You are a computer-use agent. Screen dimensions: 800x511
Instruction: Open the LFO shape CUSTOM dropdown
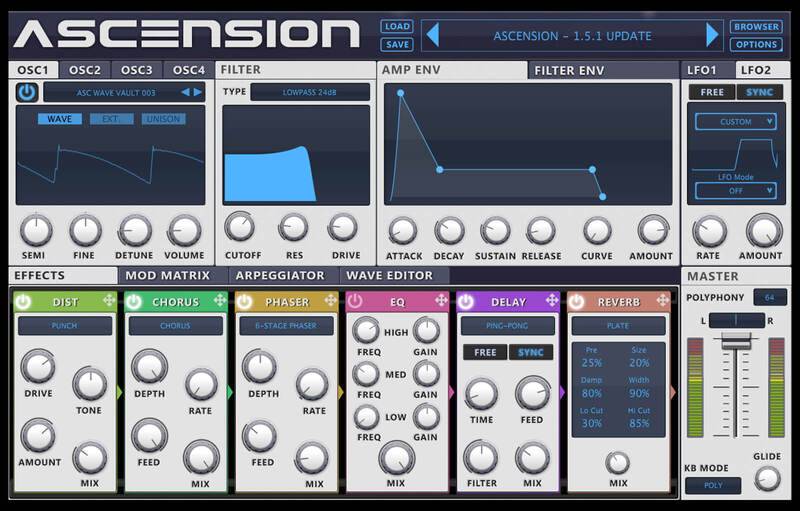click(x=735, y=122)
